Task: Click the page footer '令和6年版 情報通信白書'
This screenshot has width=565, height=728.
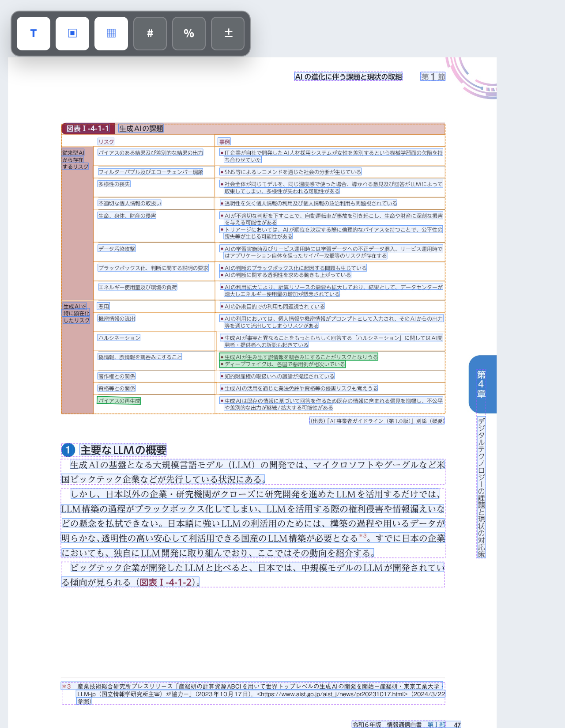Action: coord(387,725)
